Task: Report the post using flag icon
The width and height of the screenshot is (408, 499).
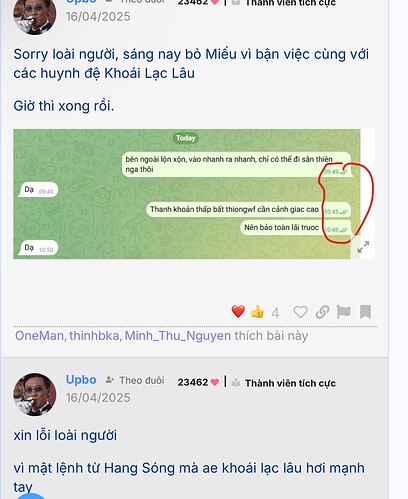Action: pos(343,312)
